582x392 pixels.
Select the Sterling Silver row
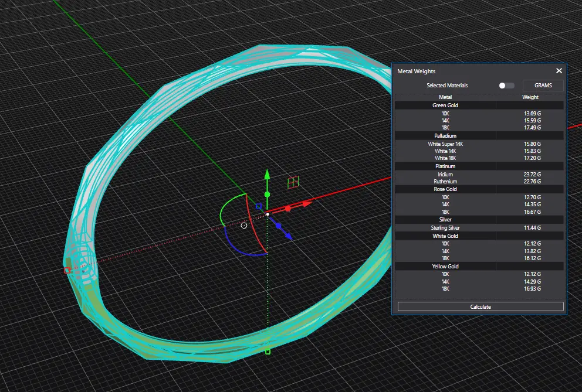tap(479, 228)
